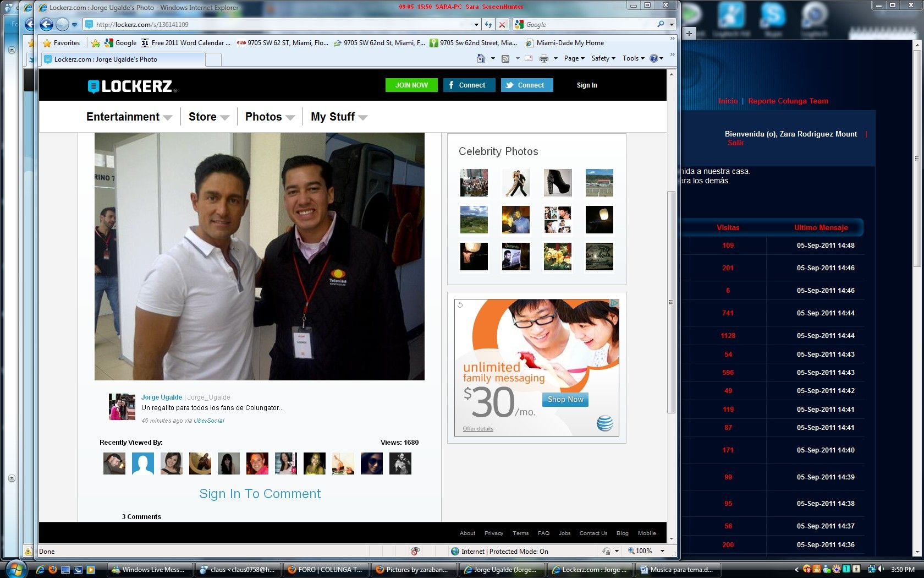Open the Safety toolbar menu
The height and width of the screenshot is (578, 924).
tap(603, 58)
